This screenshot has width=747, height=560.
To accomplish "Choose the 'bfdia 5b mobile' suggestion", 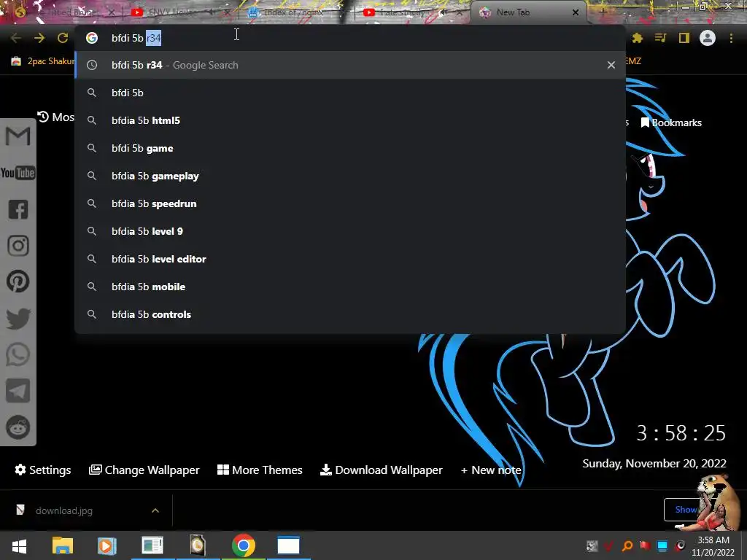I will pyautogui.click(x=350, y=286).
